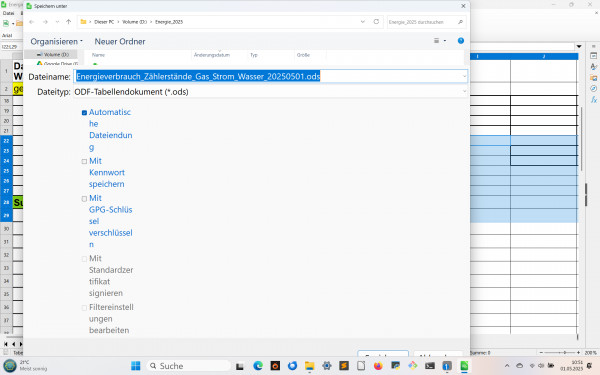Open Sublime Text from the taskbar
600x375 pixels.
coord(344,366)
